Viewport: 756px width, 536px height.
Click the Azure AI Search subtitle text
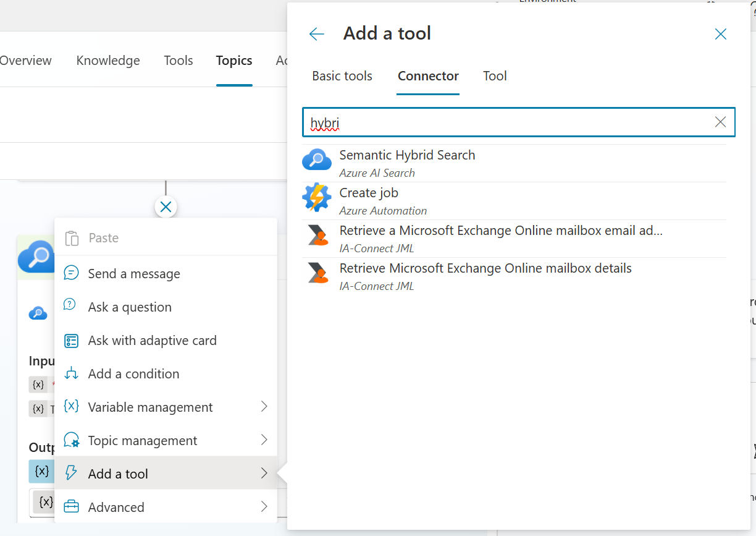[377, 173]
